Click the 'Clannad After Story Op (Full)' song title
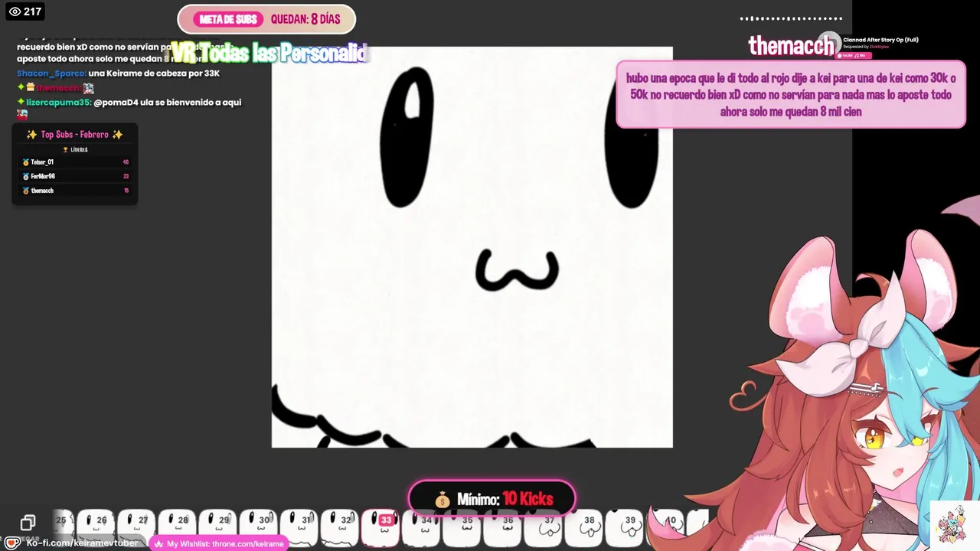Viewport: 980px width, 551px height. [880, 40]
